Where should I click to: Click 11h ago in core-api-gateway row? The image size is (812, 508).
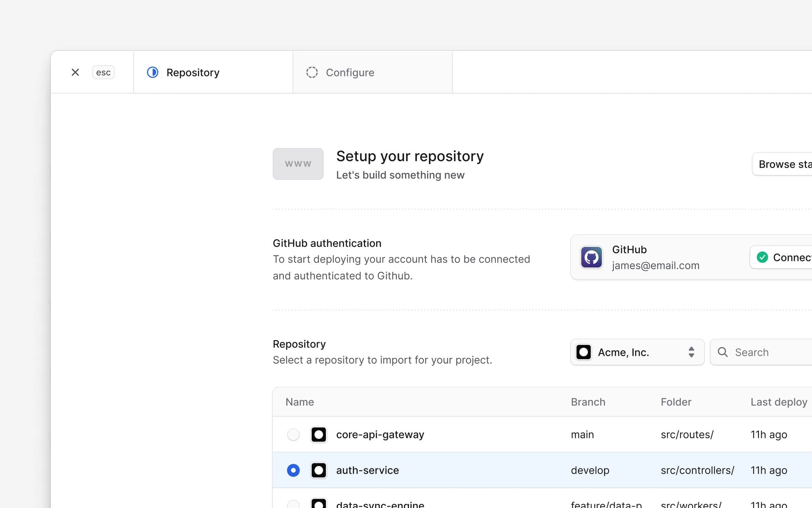769,435
